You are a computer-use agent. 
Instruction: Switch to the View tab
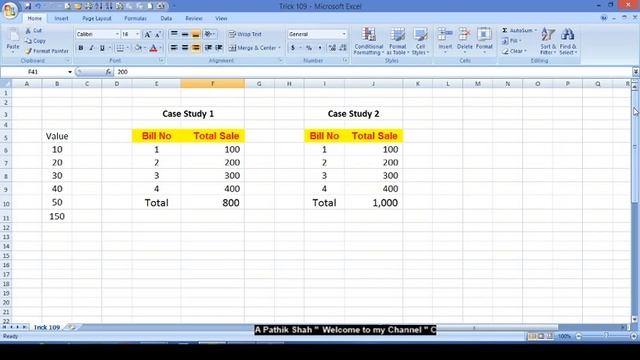click(x=221, y=18)
